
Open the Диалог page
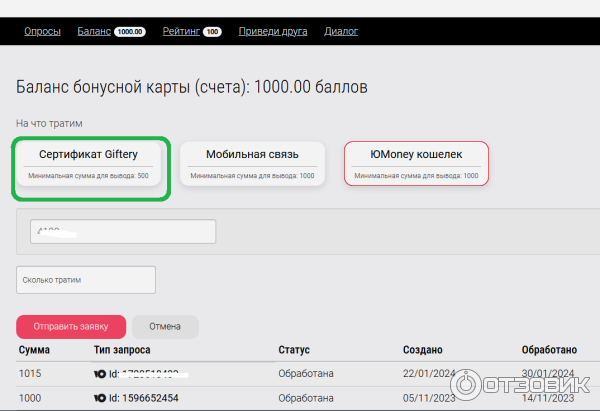coord(341,31)
